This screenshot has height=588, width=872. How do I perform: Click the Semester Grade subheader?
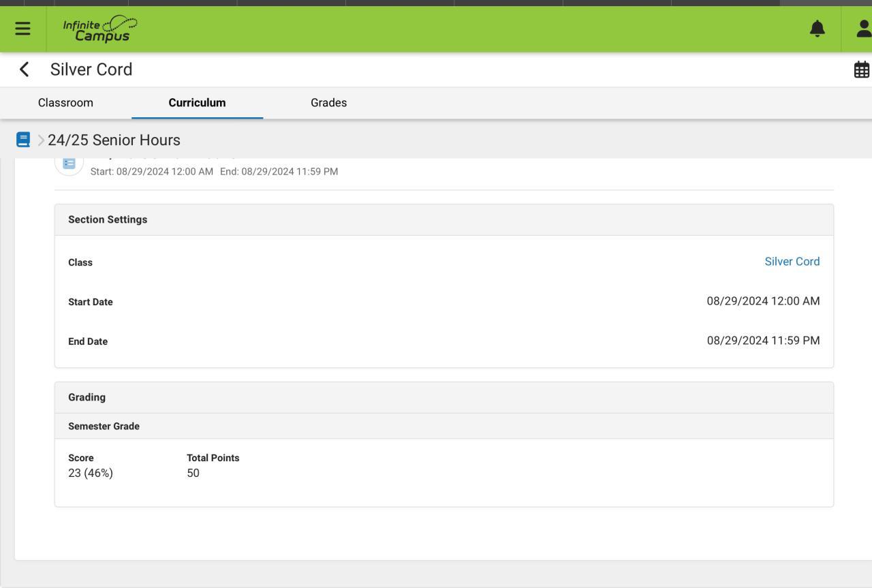tap(444, 426)
